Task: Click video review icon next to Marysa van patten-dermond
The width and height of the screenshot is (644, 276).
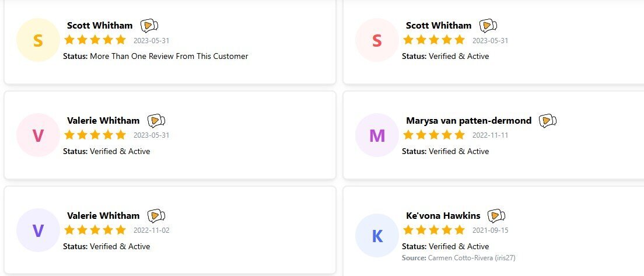Action: click(548, 121)
